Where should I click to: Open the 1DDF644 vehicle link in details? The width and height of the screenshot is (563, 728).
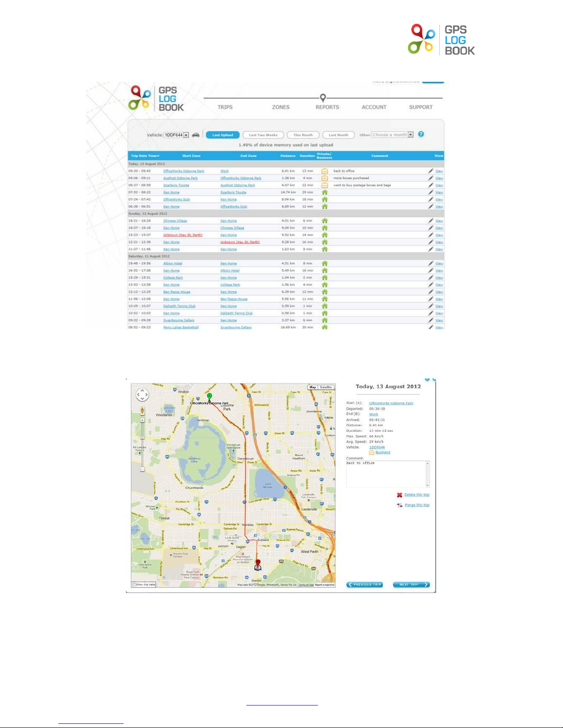click(377, 447)
